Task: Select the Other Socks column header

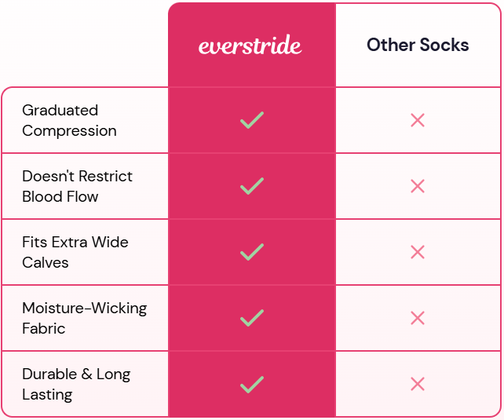Action: (418, 45)
